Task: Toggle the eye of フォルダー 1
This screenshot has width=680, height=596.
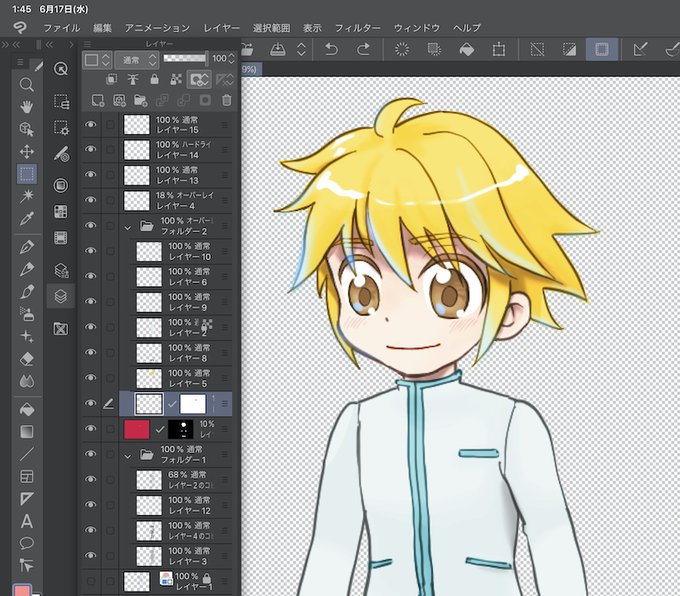Action: (x=91, y=454)
